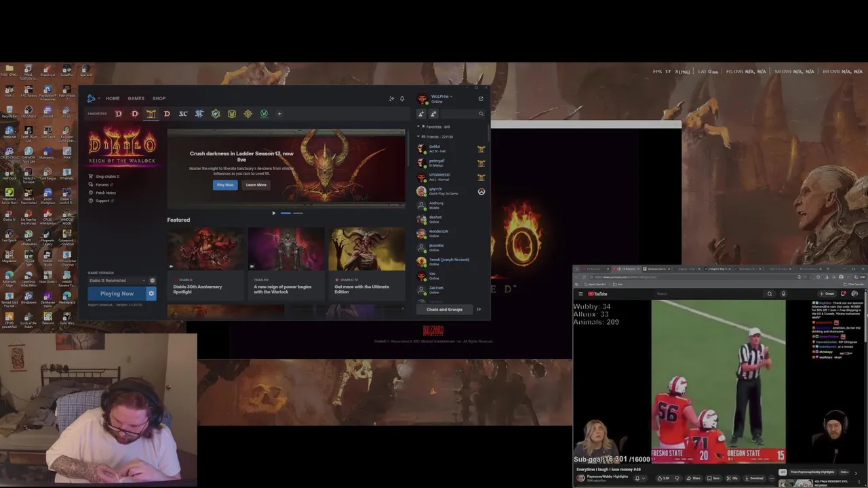Collapse the social panel with the arrow icon
This screenshot has height=488, width=868.
(x=479, y=310)
